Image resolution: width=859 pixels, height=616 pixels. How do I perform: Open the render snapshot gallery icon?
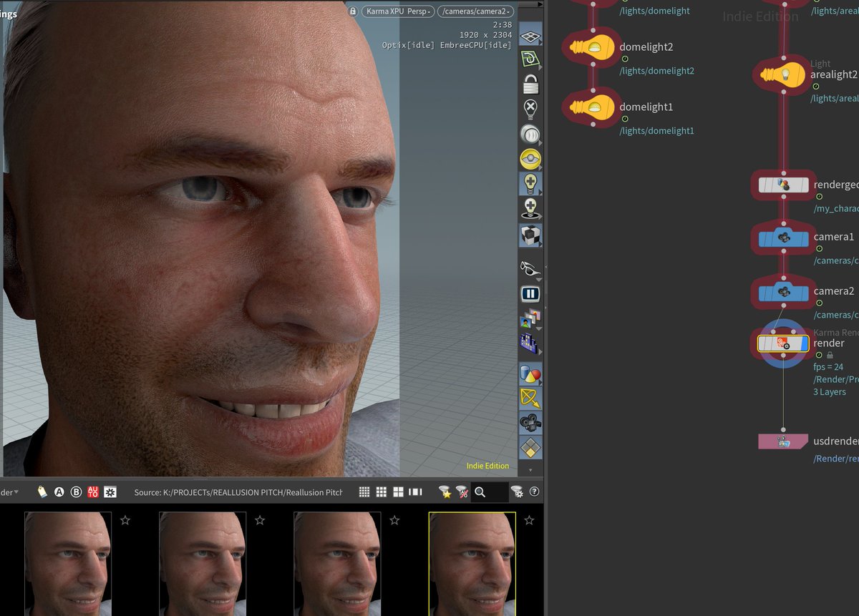click(x=530, y=319)
